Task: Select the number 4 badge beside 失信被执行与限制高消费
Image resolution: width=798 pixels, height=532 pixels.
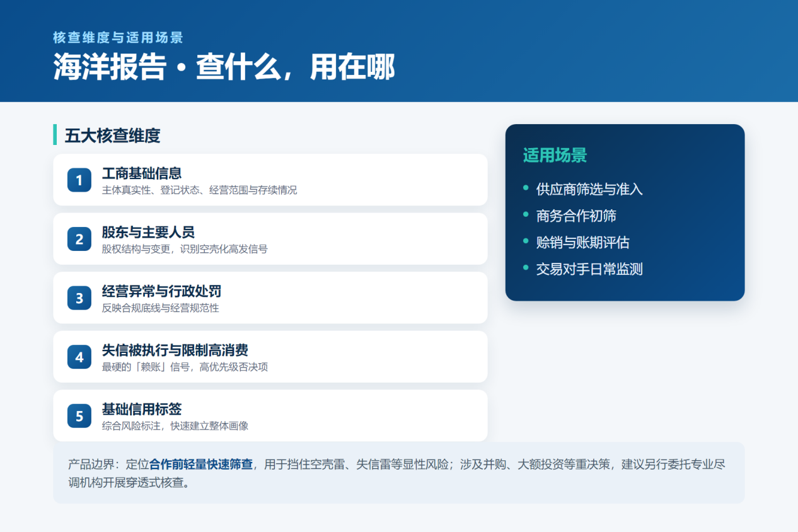Action: coord(79,357)
